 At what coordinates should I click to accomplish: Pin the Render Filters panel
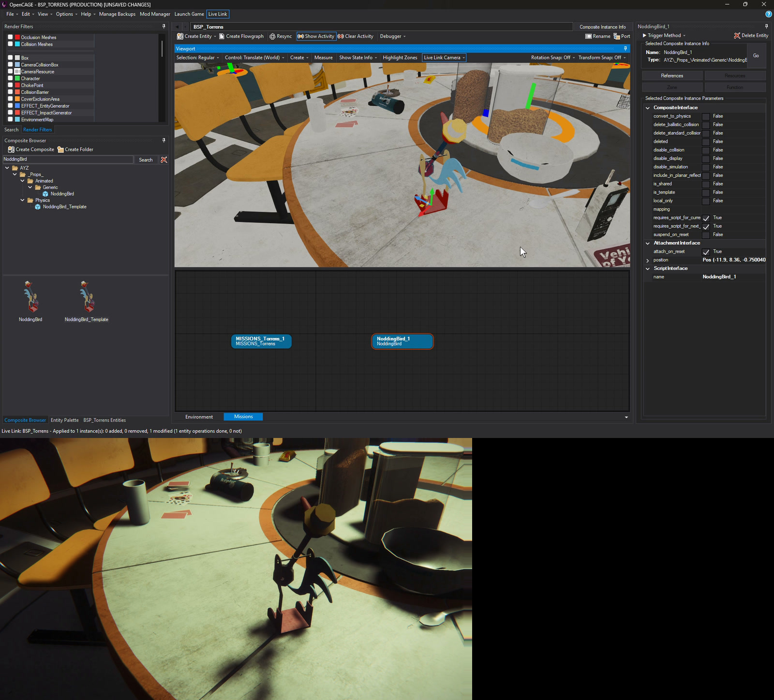164,26
